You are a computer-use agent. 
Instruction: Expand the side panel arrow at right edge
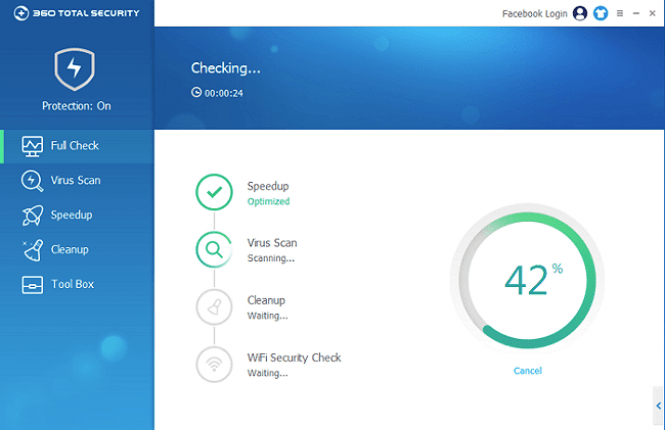pos(658,406)
